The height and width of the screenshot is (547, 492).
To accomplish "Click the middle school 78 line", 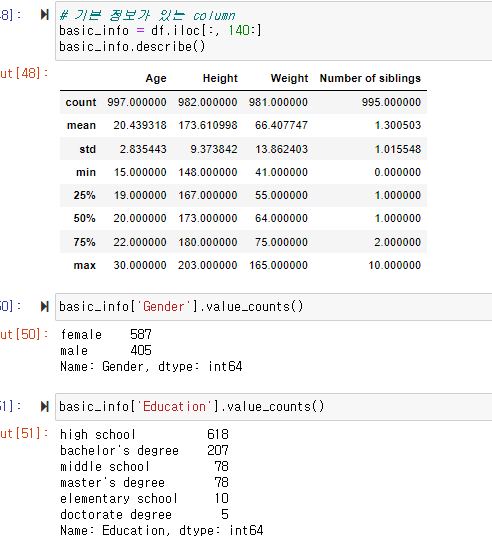I will 144,466.
